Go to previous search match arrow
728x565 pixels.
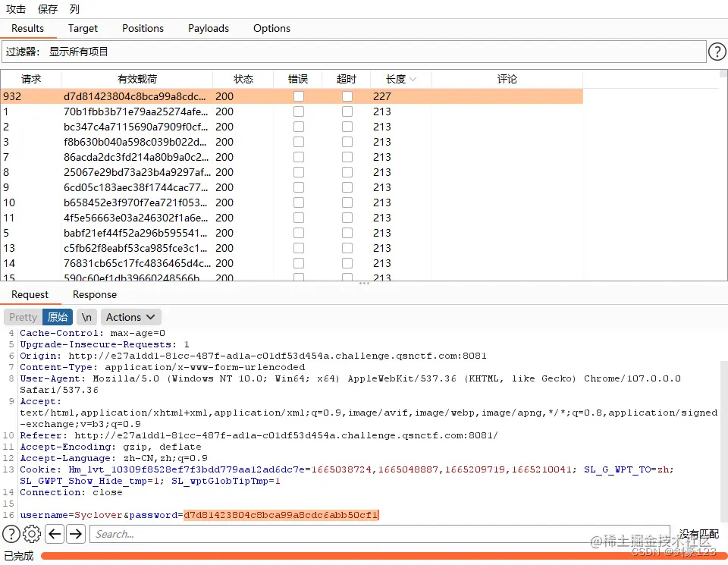[x=55, y=534]
